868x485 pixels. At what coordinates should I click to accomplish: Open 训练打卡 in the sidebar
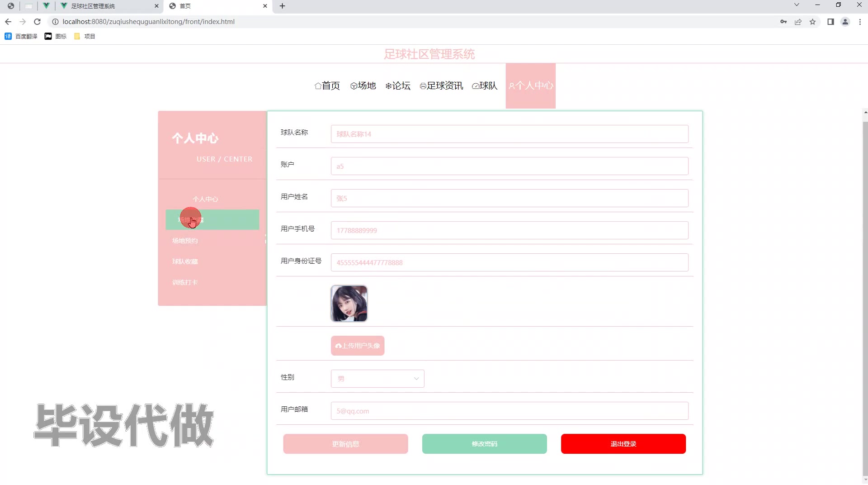point(185,282)
